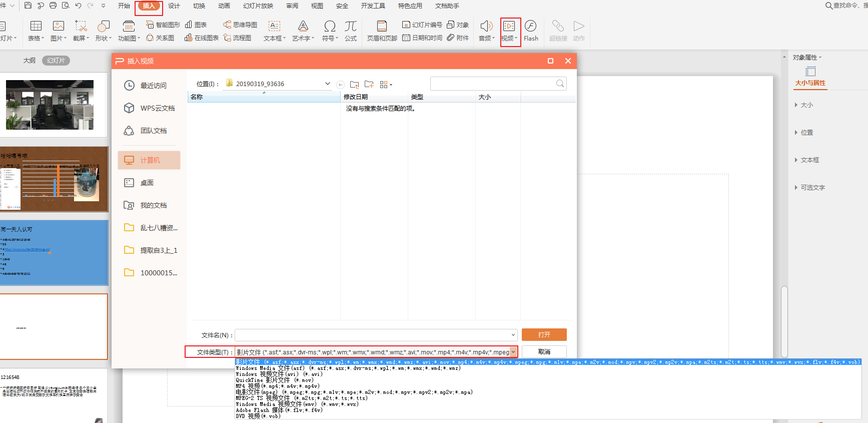Open the Audio (音频) tool
This screenshot has width=868, height=423.
pyautogui.click(x=486, y=31)
